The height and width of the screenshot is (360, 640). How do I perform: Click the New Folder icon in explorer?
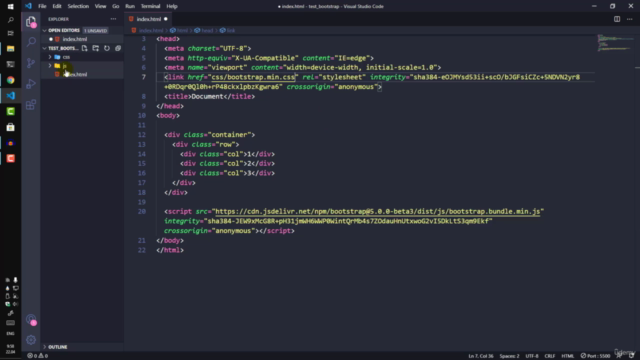coord(96,48)
